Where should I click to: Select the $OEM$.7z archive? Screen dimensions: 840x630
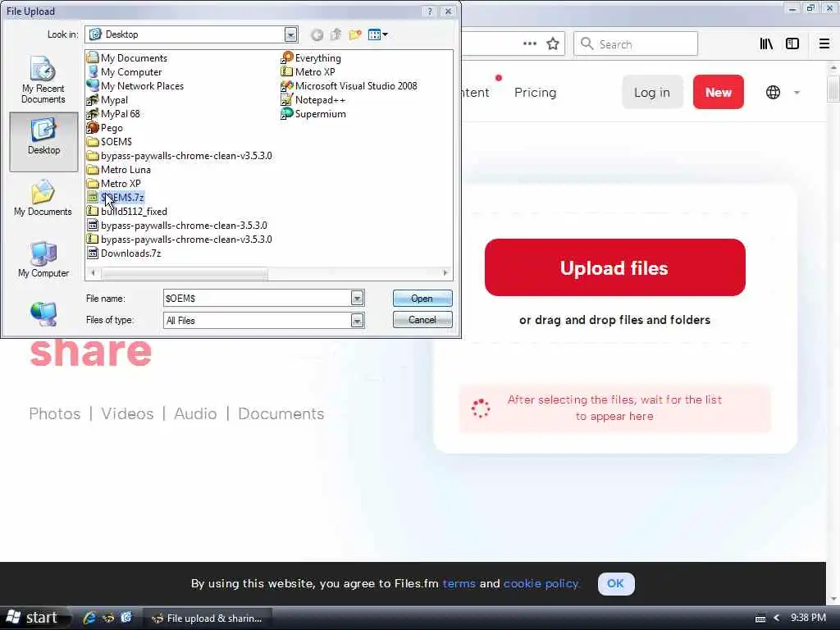point(115,197)
